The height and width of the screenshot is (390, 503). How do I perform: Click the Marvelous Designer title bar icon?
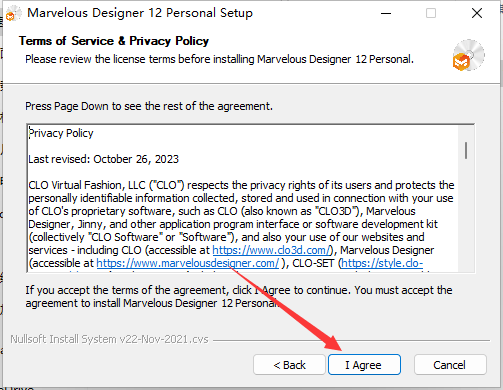coord(14,14)
